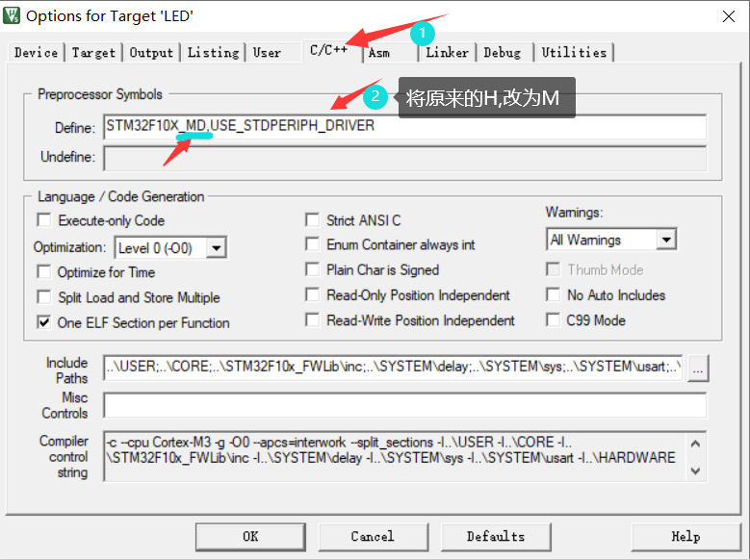
Task: Switch to the Device tab
Action: tap(37, 52)
